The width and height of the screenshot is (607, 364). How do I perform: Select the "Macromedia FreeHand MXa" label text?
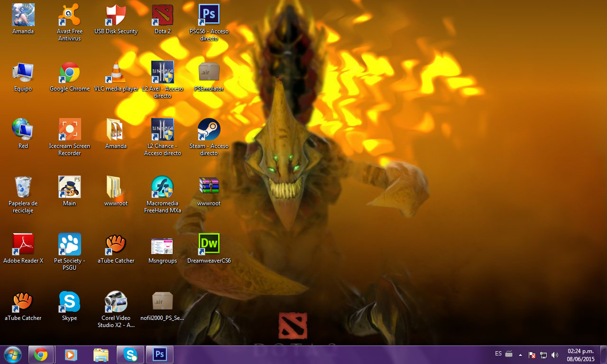(162, 207)
